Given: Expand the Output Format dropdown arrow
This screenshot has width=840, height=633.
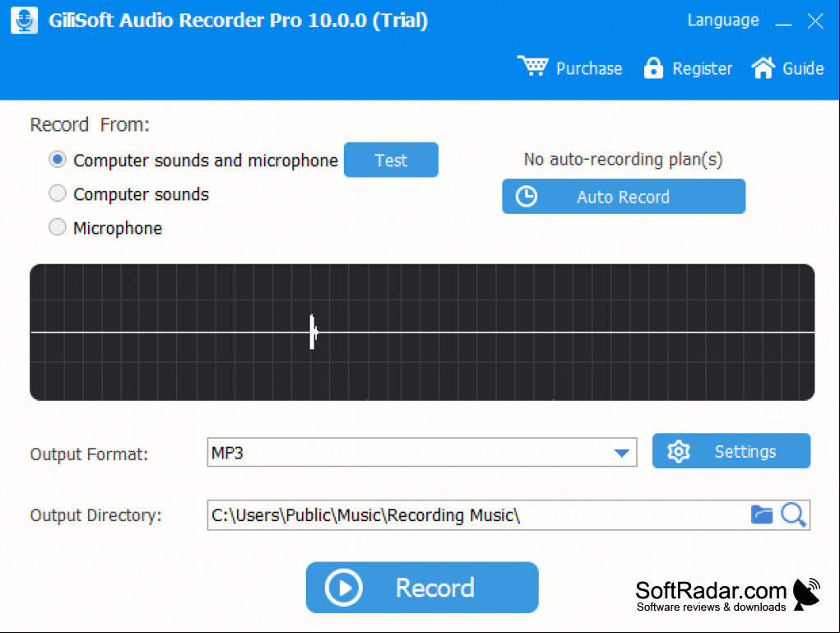Looking at the screenshot, I should (621, 454).
